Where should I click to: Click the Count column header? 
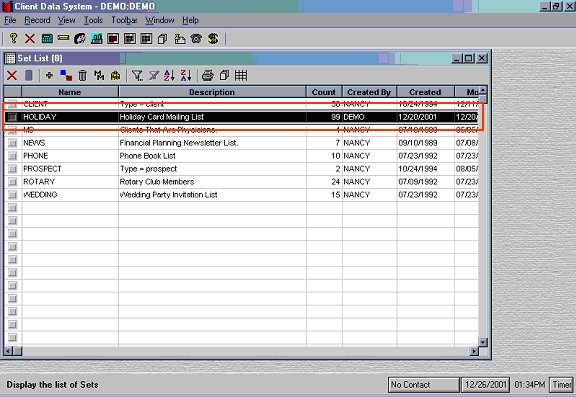coord(324,92)
